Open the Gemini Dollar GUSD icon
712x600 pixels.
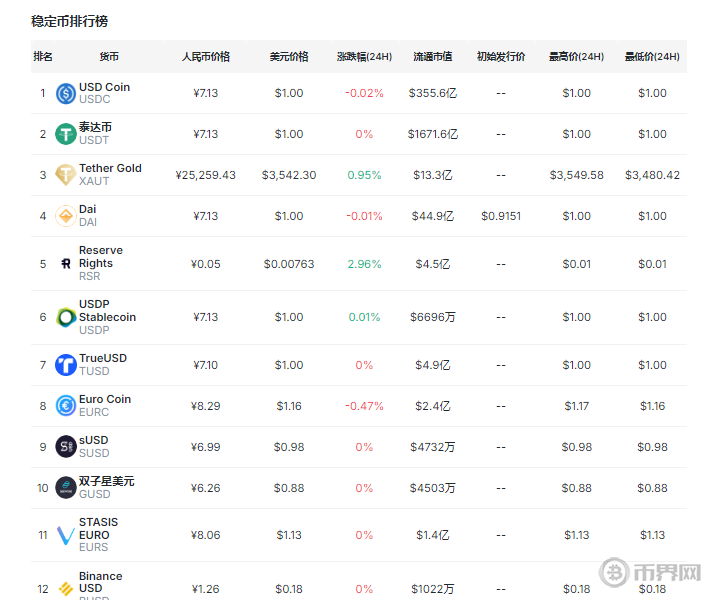tap(66, 488)
